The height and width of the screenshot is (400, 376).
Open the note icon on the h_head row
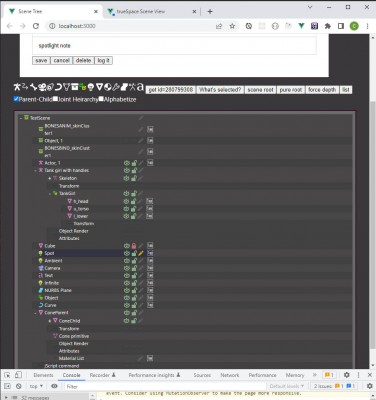(150, 201)
